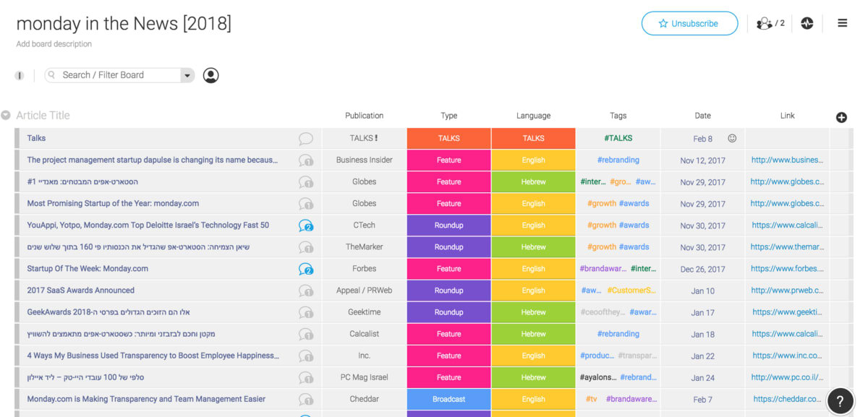
Task: Click the Nov 12, 2017 date cell
Action: click(702, 160)
